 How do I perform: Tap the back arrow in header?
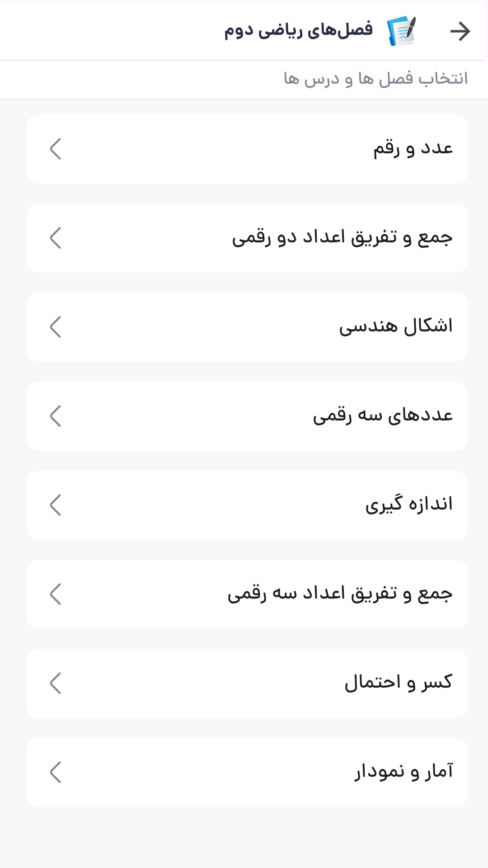[x=460, y=31]
